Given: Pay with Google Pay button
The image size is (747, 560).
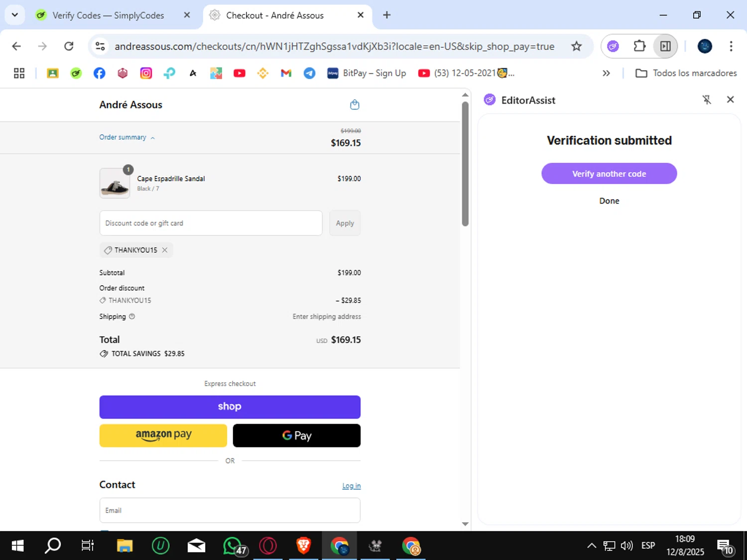Looking at the screenshot, I should [296, 436].
